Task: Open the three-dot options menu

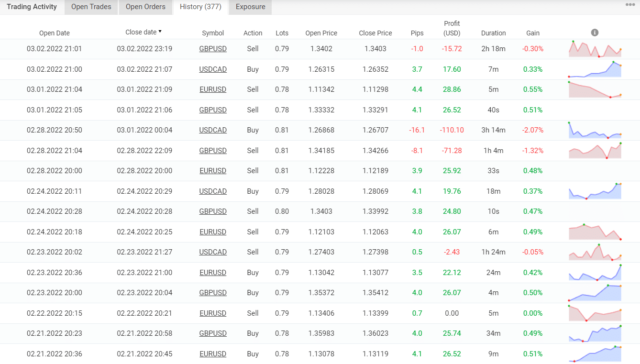Action: pyautogui.click(x=630, y=5)
